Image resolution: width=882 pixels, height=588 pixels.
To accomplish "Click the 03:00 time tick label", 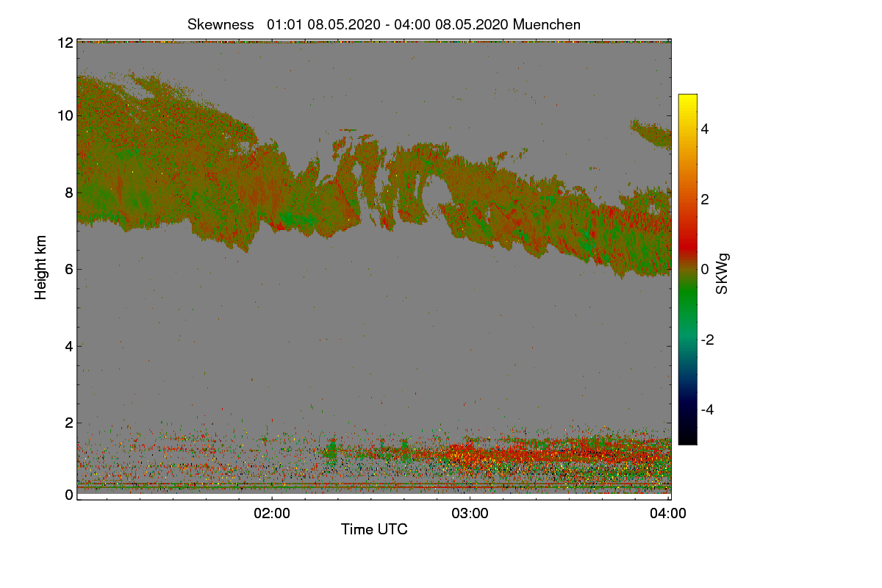I will coord(470,514).
